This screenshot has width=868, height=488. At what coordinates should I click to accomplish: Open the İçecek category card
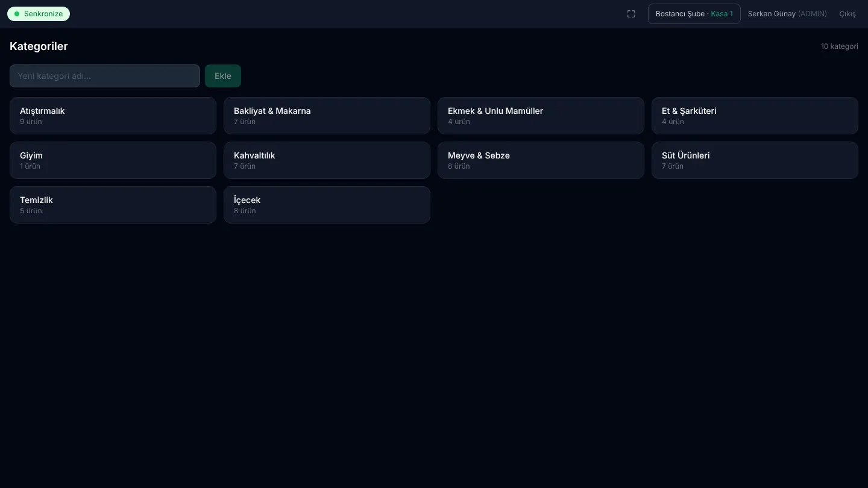[x=327, y=205]
